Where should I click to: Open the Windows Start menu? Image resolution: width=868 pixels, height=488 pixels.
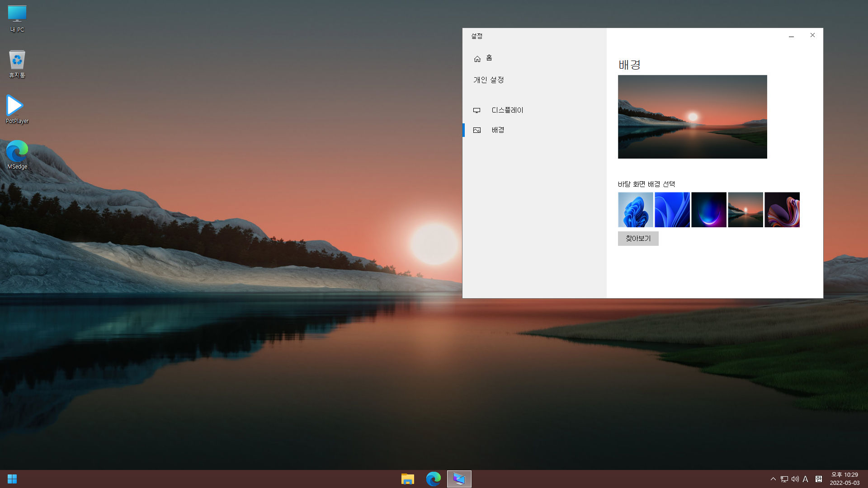(12, 479)
